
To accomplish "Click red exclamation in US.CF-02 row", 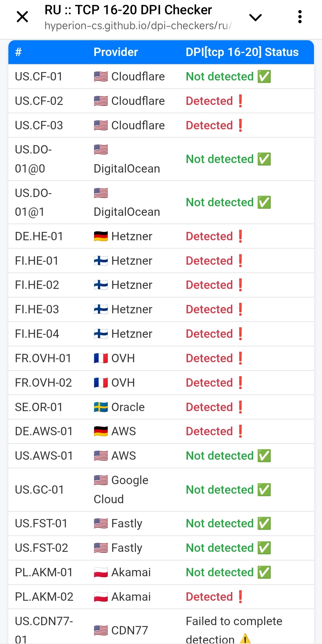I will pyautogui.click(x=240, y=101).
